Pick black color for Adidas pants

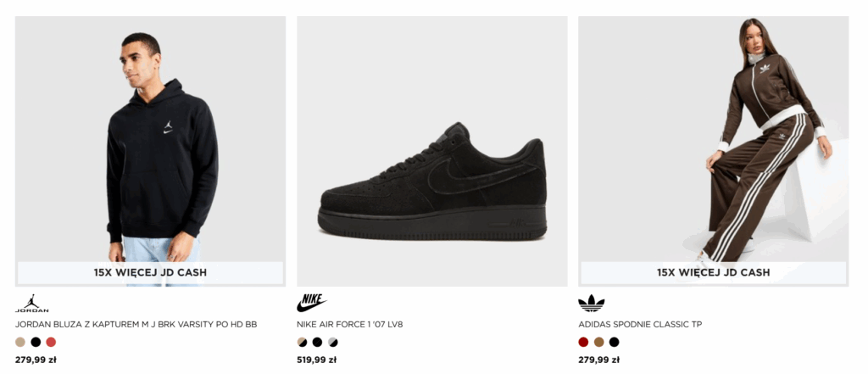(614, 342)
